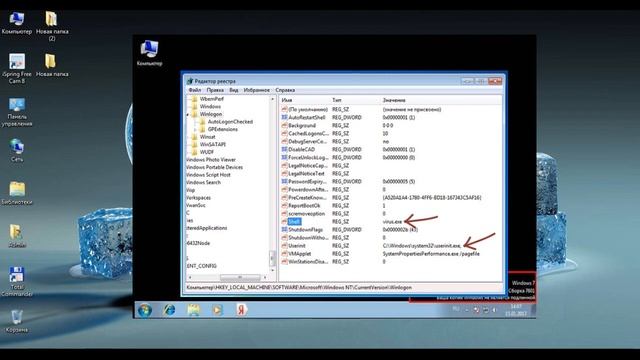
Task: Click the tree pane horizontal scrollbar thumb
Action: [x=240, y=278]
